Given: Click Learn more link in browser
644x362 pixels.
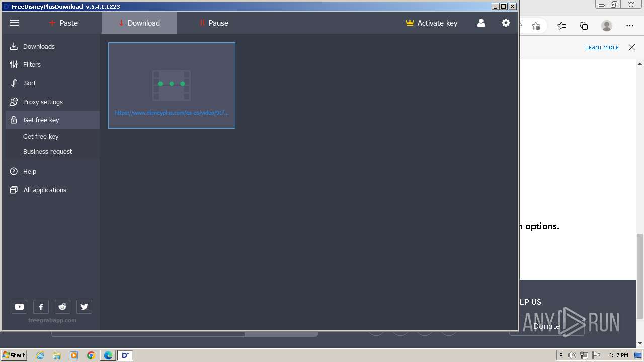Looking at the screenshot, I should coord(602,47).
